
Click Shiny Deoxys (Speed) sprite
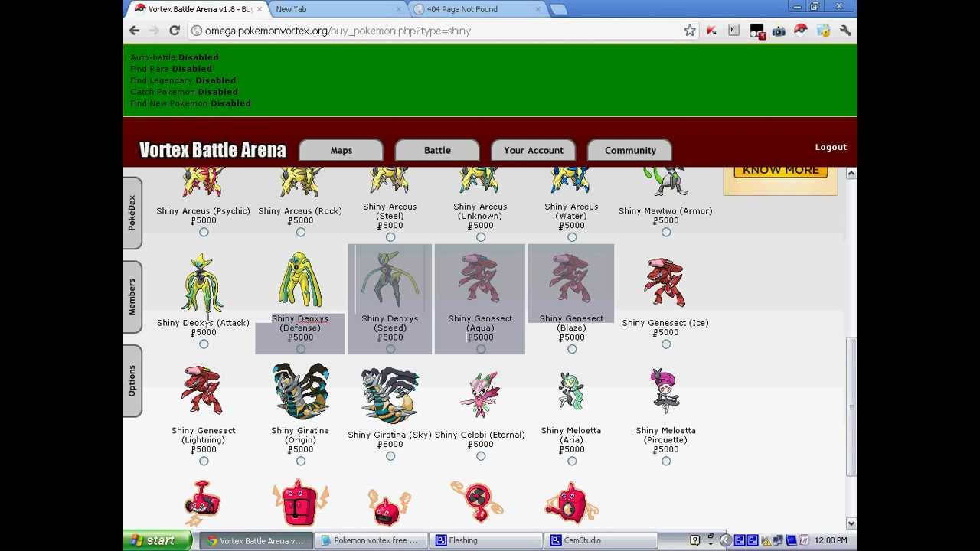(390, 280)
